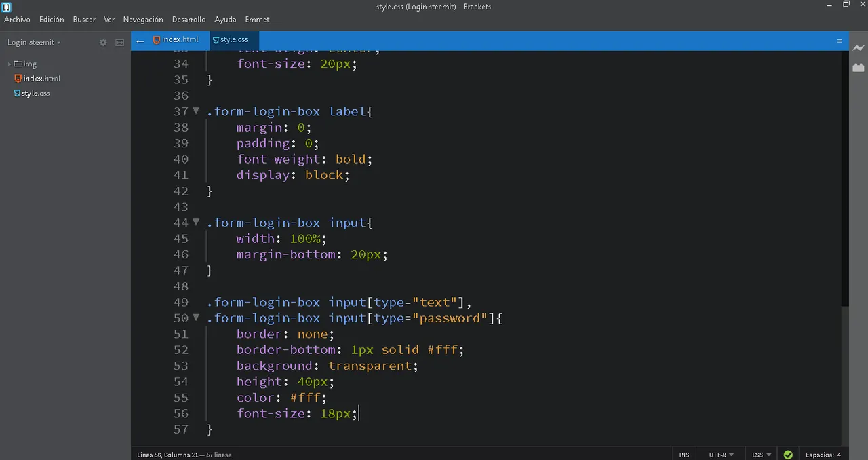Viewport: 868px width, 460px height.
Task: Click the Brackets app icon in title bar
Action: [7, 7]
